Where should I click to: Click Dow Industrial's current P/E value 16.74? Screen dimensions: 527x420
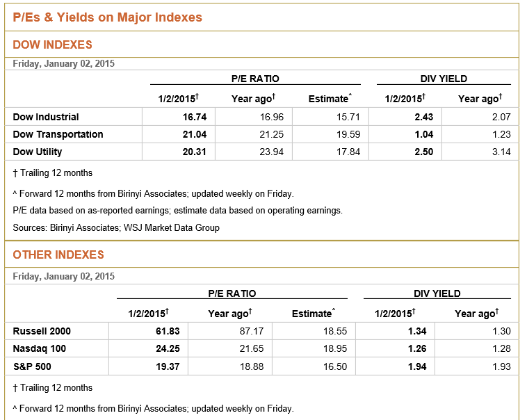pyautogui.click(x=193, y=117)
